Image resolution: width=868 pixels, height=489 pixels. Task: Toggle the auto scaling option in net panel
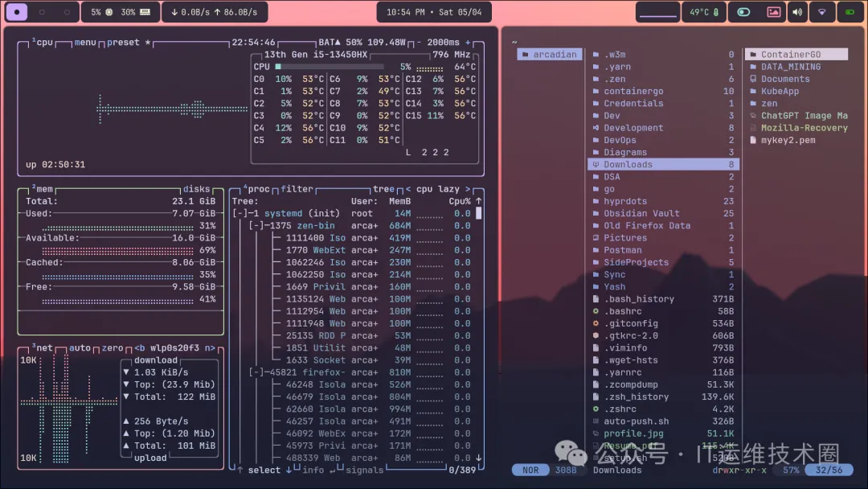pos(80,348)
